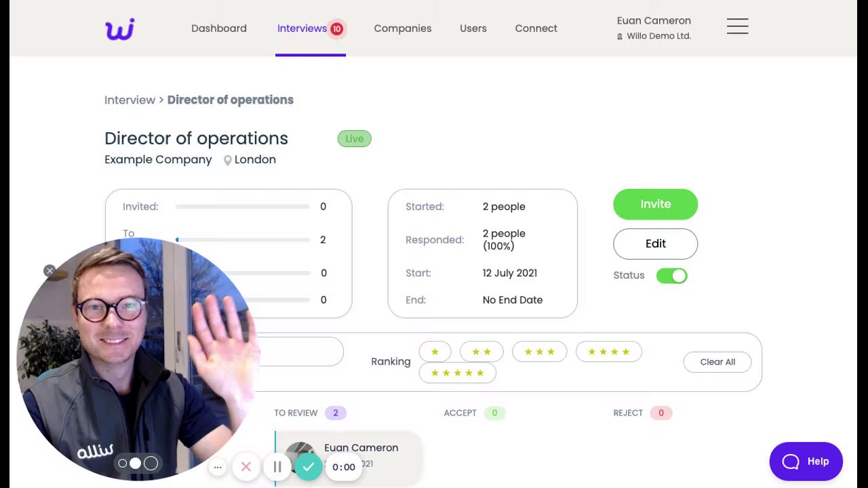Click the green Invite button
This screenshot has width=868, height=488.
655,204
